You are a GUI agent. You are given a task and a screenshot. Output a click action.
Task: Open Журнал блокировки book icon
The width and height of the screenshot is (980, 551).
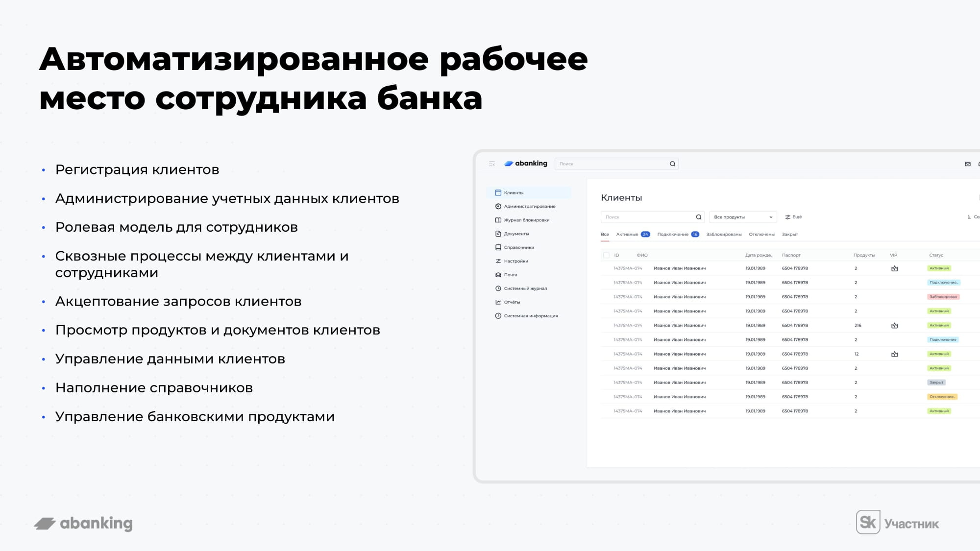pyautogui.click(x=498, y=220)
